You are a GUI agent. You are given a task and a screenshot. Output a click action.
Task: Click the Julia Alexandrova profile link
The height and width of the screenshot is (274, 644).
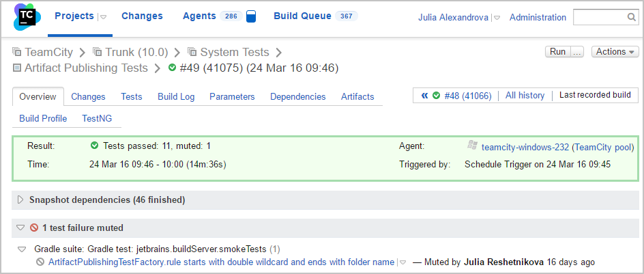tap(454, 17)
